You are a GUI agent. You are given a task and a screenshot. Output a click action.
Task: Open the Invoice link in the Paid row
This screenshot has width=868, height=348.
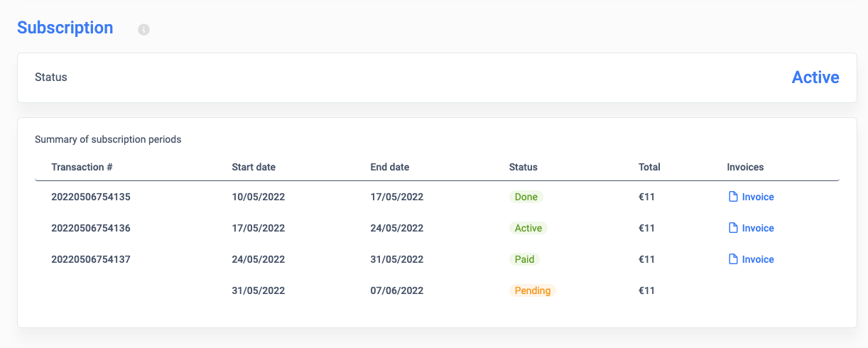point(758,259)
